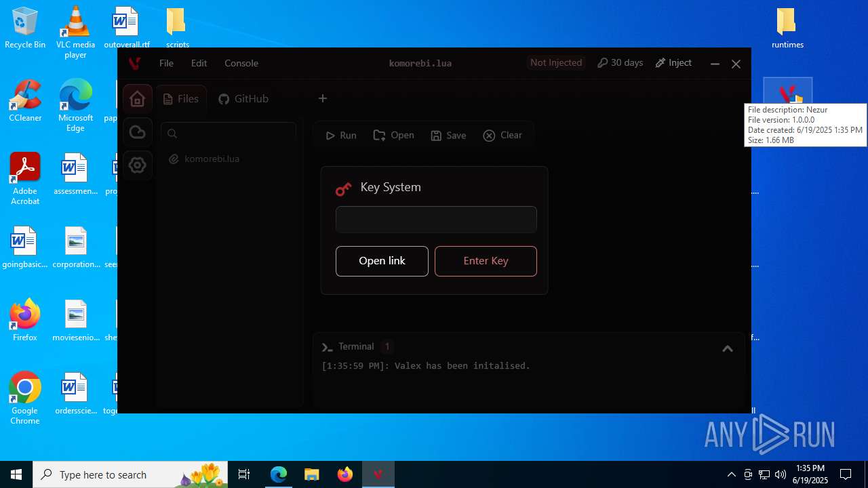Select the runtimes folder on desktop
868x488 pixels.
pyautogui.click(x=787, y=28)
